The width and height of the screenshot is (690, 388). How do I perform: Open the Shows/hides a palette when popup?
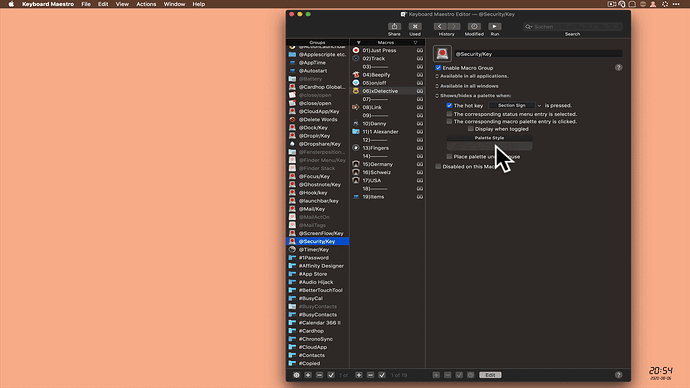click(473, 96)
